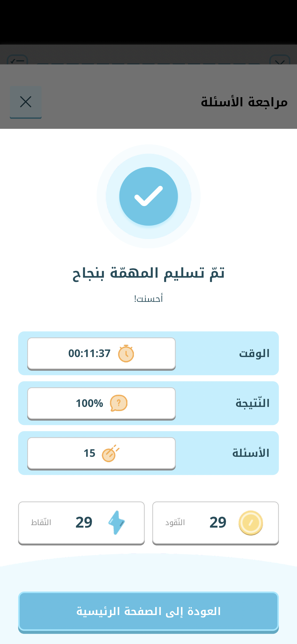
Task: Tap the time value 00:11:37 box
Action: tap(101, 353)
